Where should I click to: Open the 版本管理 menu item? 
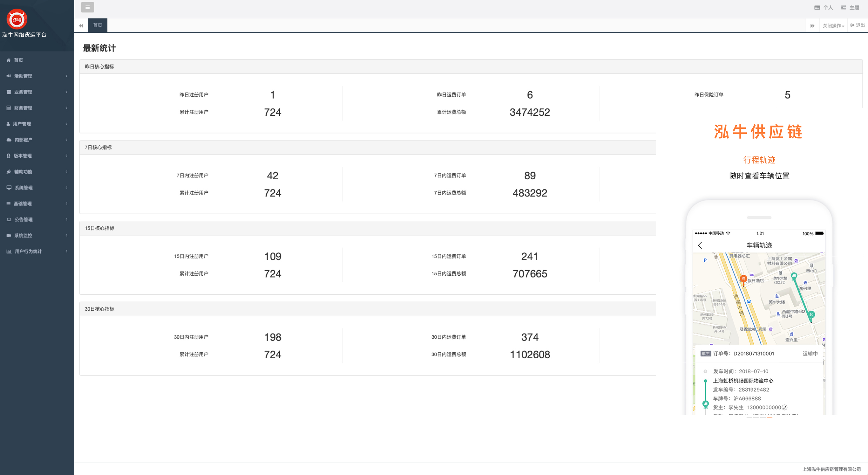coord(23,155)
